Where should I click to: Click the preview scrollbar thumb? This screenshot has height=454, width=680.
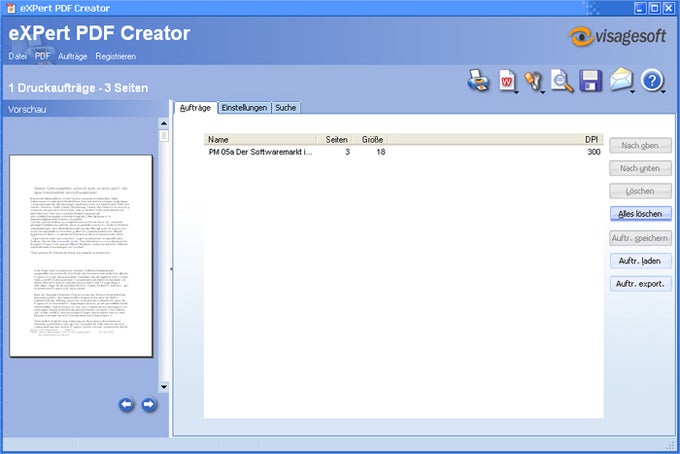point(164,136)
